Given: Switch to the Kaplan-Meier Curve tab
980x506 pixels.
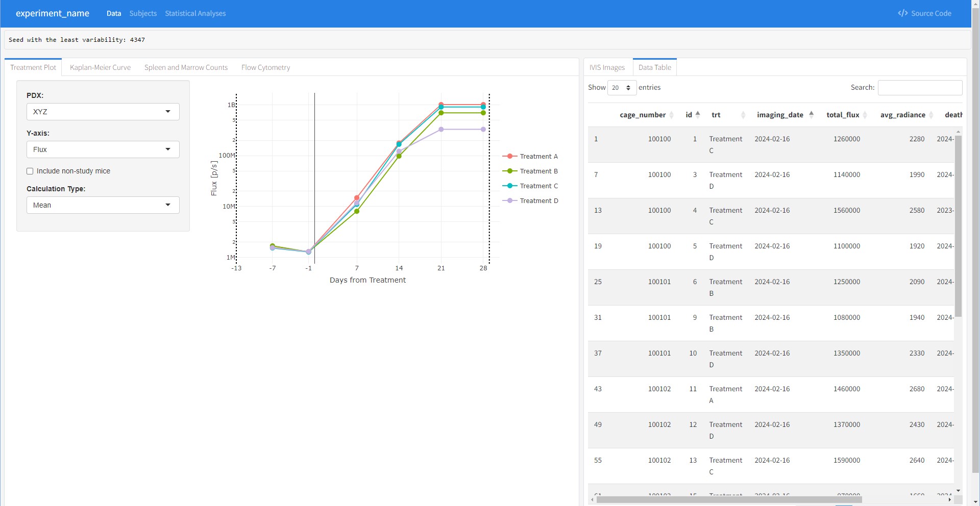Looking at the screenshot, I should tap(100, 67).
